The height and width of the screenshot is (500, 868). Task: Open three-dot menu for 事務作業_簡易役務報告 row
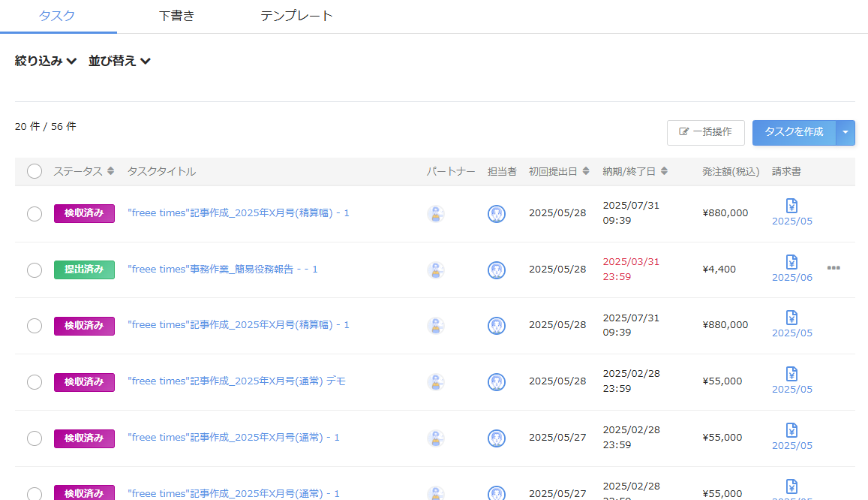click(833, 268)
